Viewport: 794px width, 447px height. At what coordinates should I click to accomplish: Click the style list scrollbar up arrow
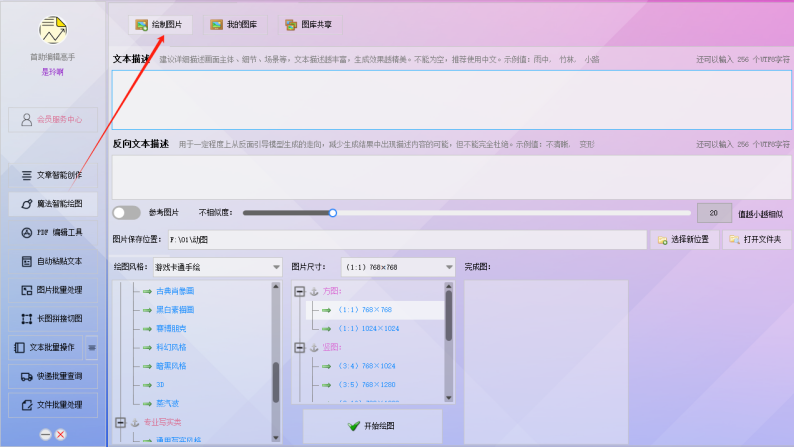[x=276, y=287]
